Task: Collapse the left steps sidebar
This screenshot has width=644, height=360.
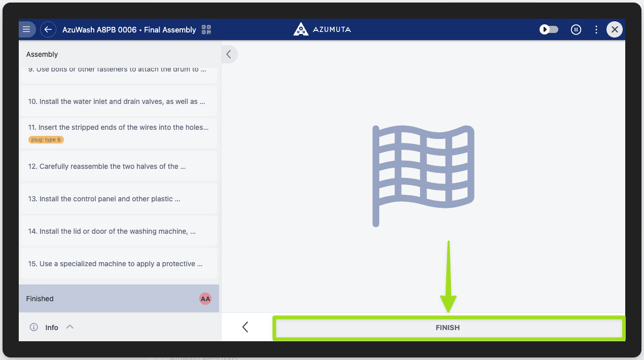Action: (229, 54)
